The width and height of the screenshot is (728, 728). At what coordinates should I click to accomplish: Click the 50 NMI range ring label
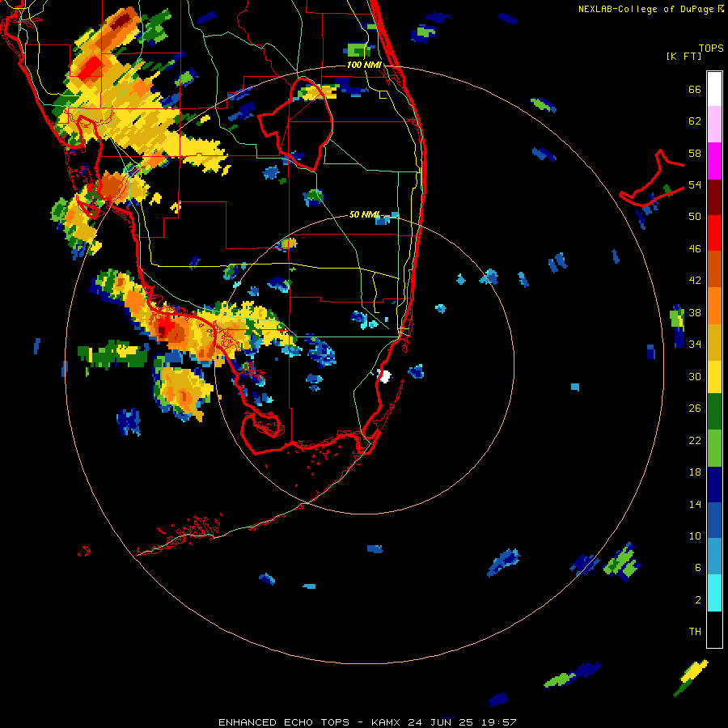tap(364, 214)
